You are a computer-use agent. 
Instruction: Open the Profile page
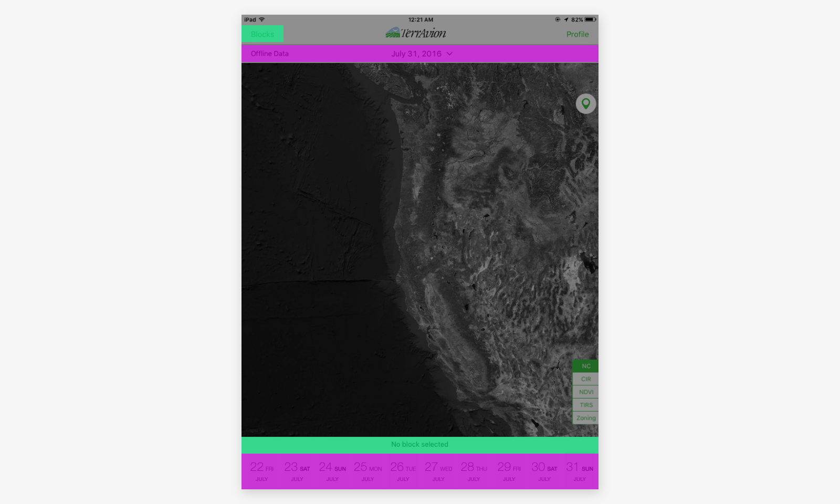click(x=577, y=34)
